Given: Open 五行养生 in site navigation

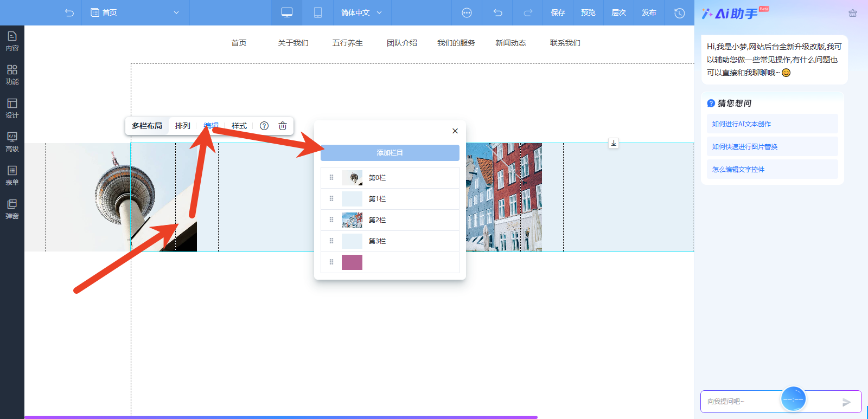Looking at the screenshot, I should coord(347,43).
